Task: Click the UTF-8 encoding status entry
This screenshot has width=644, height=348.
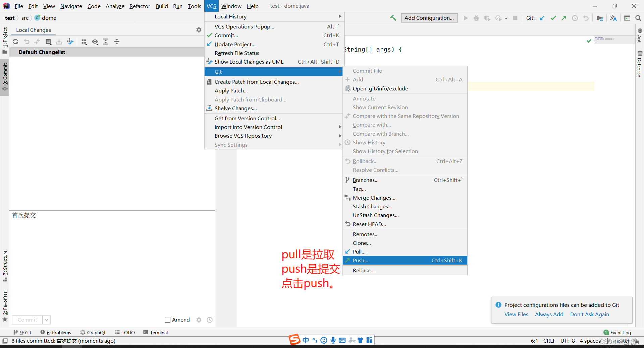Action: [568, 341]
